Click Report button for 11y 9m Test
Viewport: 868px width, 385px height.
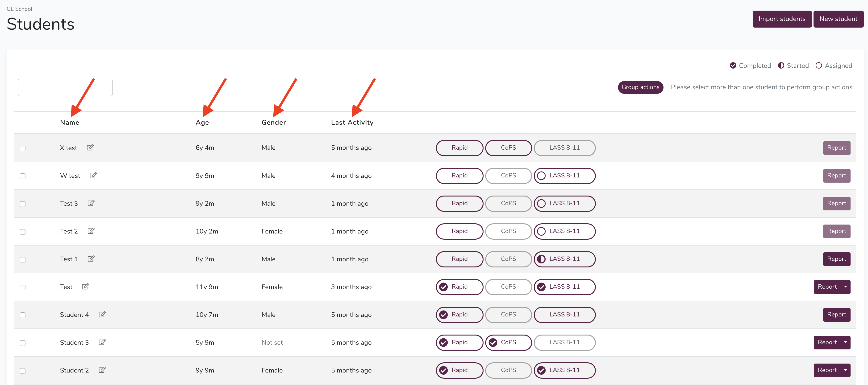tap(827, 287)
